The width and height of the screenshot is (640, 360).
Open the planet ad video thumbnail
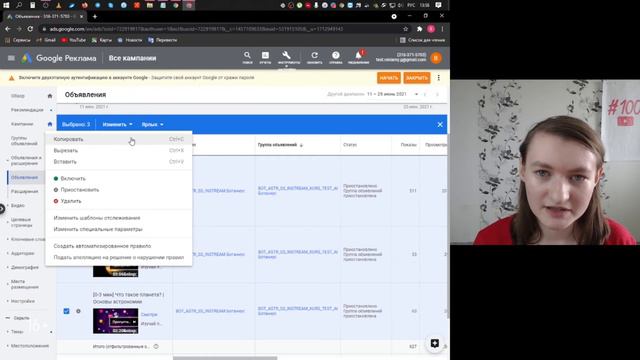pos(116,321)
